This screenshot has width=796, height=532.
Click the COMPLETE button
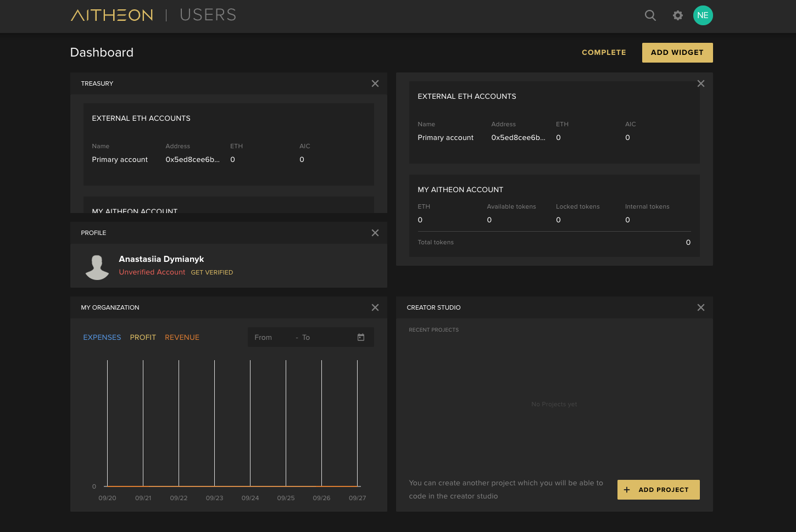click(x=604, y=53)
